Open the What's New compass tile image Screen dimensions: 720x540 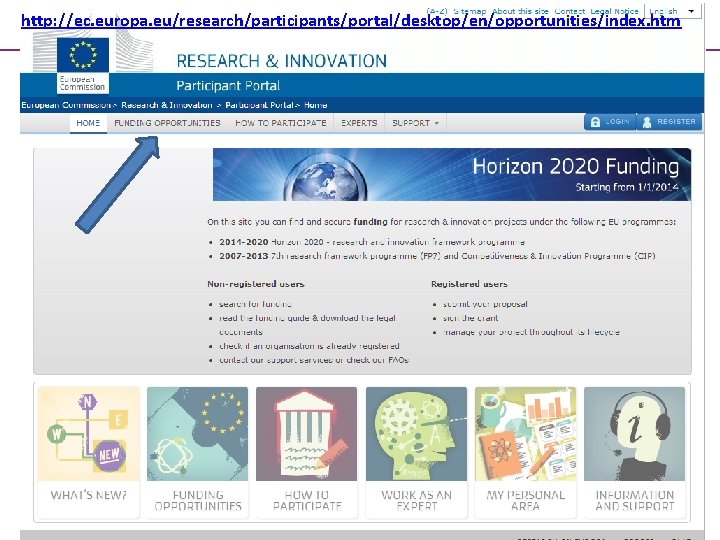89,434
